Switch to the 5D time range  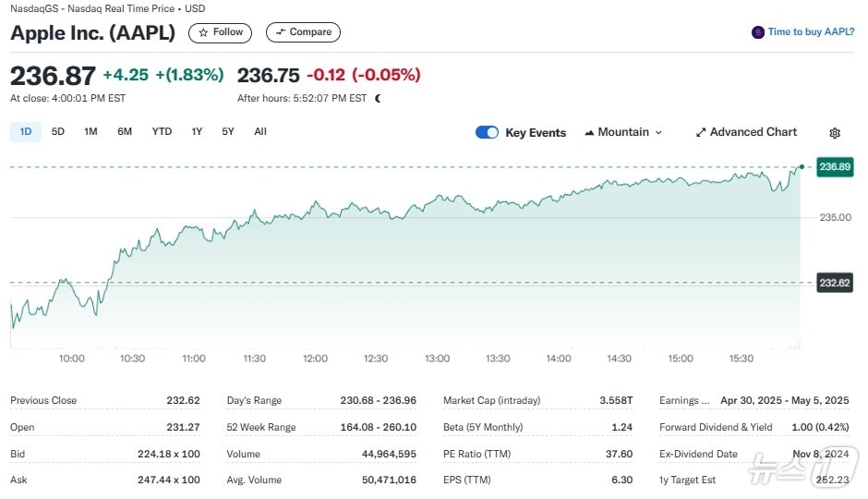(x=58, y=132)
